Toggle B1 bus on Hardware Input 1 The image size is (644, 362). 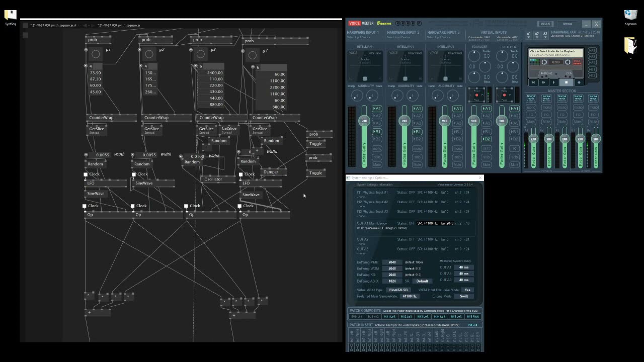pyautogui.click(x=377, y=132)
